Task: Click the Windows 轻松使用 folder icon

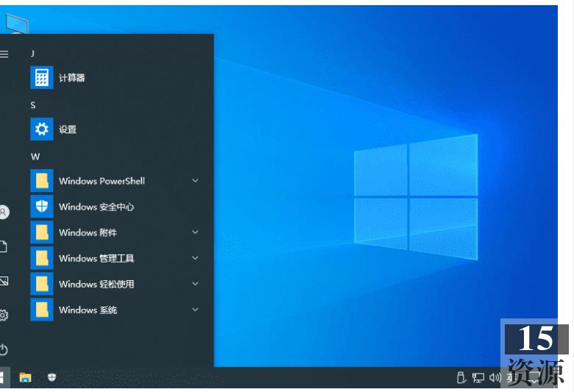Action: tap(42, 284)
